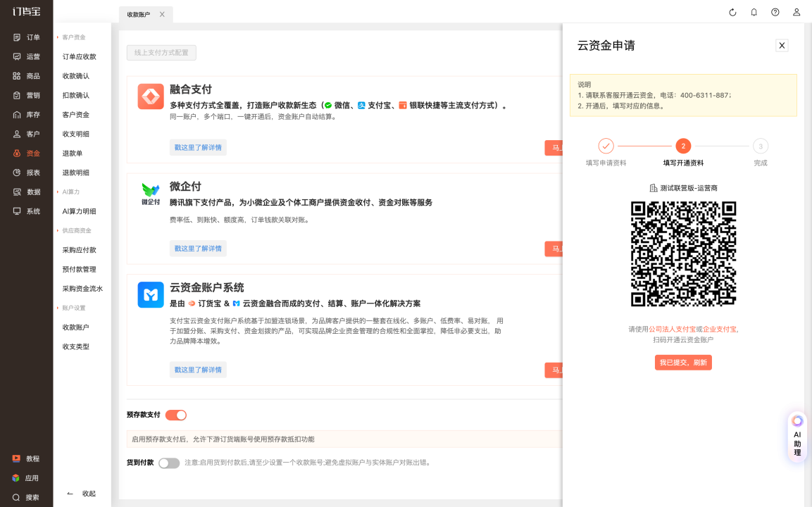Open the help question mark icon
The width and height of the screenshot is (812, 507).
[775, 12]
